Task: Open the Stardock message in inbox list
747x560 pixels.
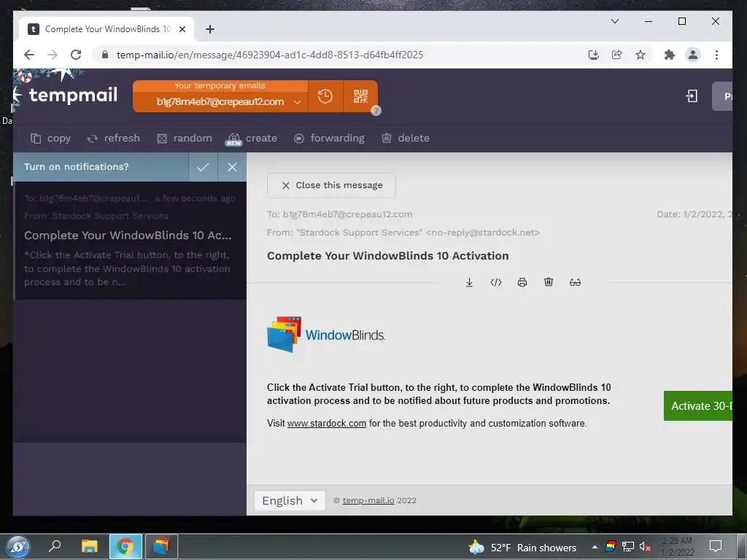Action: click(x=130, y=241)
